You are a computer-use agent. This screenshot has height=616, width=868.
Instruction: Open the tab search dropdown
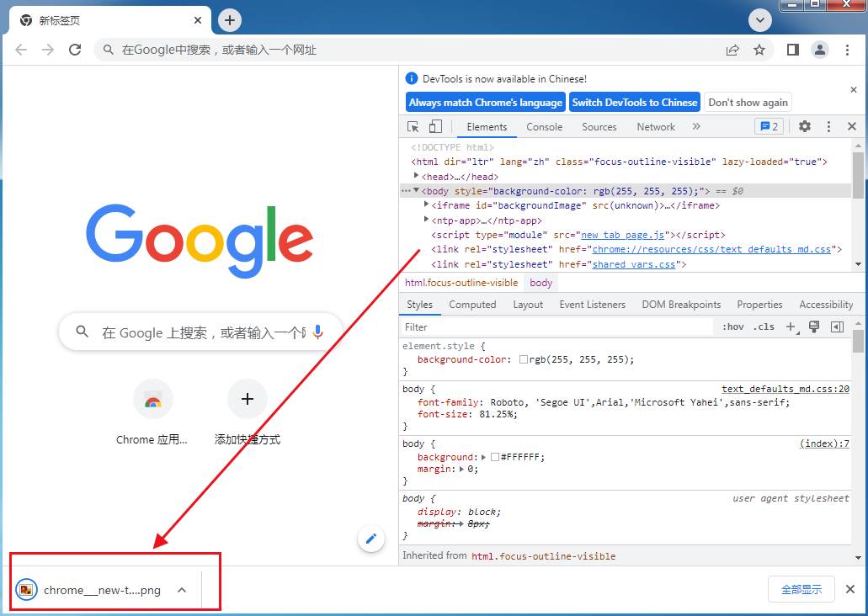760,20
